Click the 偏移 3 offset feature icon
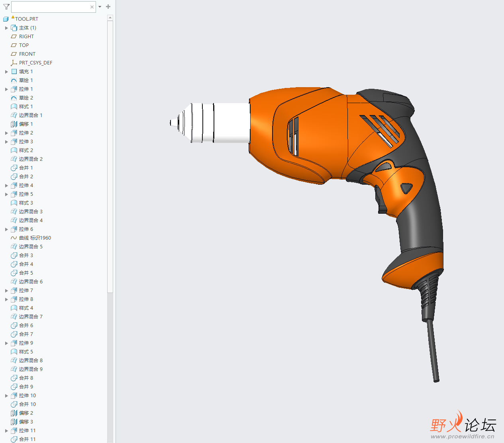This screenshot has width=504, height=443. (14, 422)
